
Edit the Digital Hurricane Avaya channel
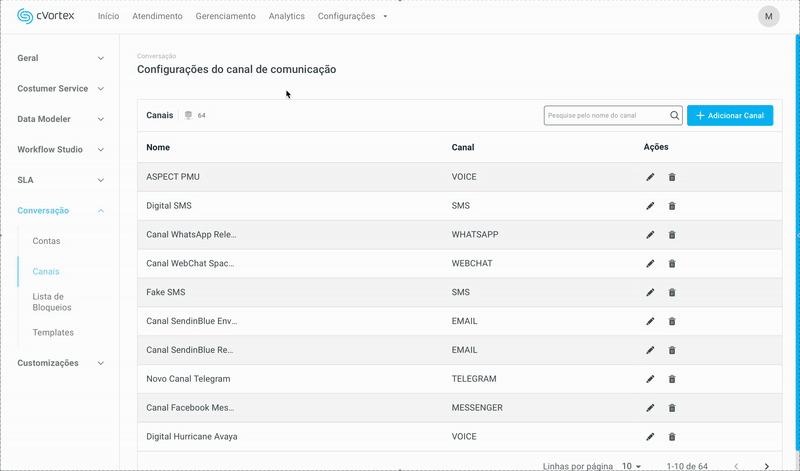[x=650, y=437]
